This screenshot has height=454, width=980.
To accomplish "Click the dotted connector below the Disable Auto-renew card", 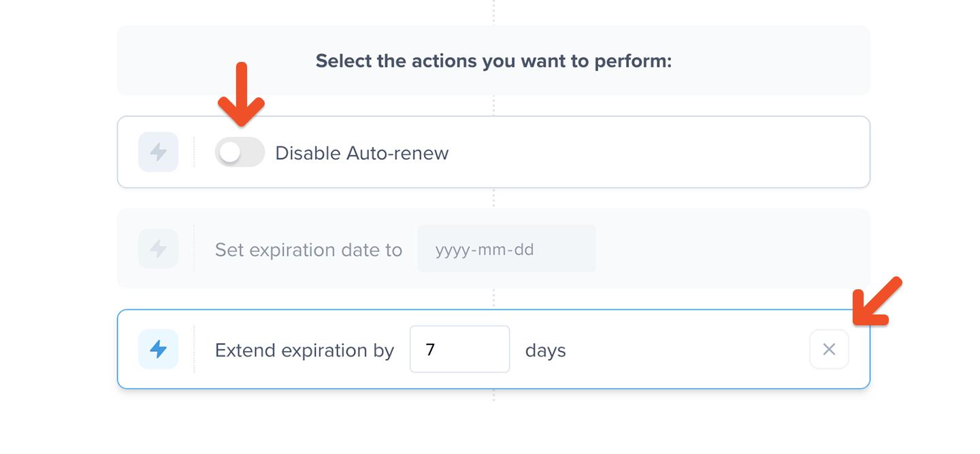I will point(493,197).
